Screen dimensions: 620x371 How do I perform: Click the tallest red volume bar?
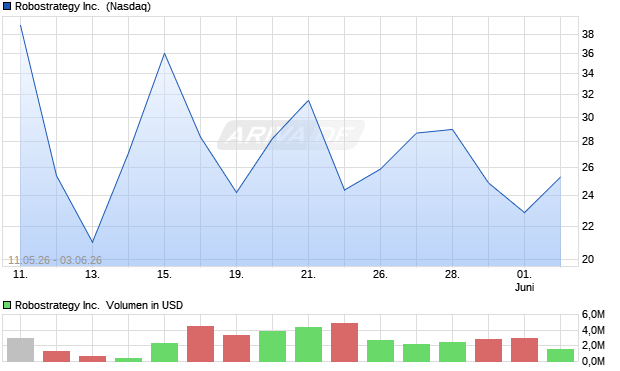pyautogui.click(x=344, y=343)
